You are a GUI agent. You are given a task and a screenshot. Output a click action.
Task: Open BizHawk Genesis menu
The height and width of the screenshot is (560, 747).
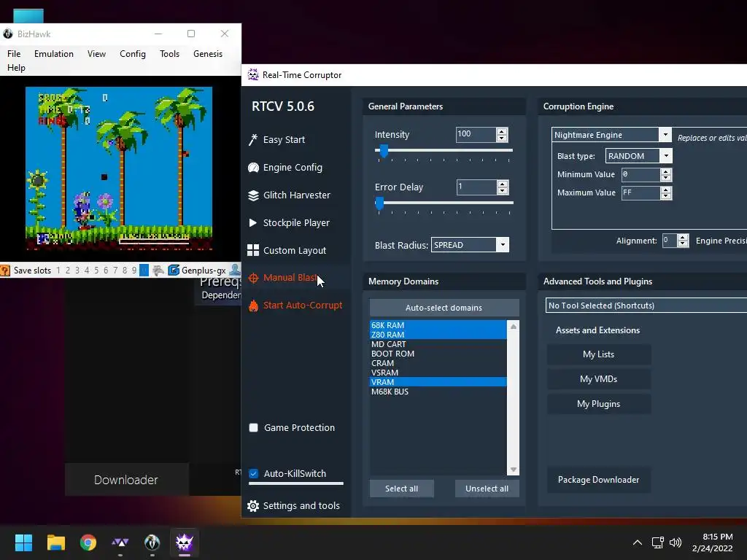pyautogui.click(x=208, y=54)
